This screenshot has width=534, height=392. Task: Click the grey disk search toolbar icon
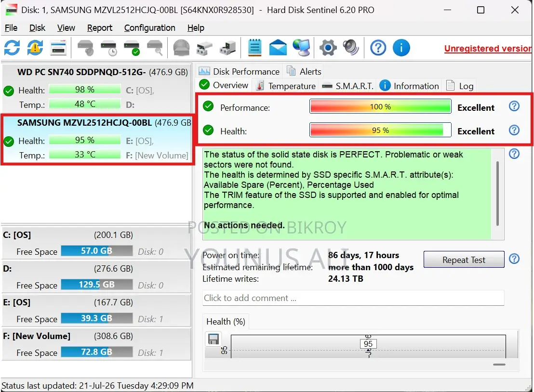coord(155,48)
